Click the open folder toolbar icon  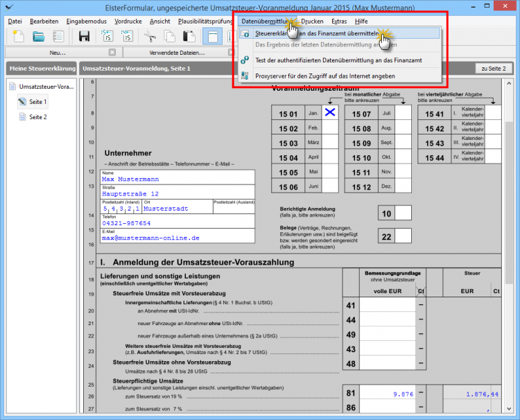[x=39, y=35]
